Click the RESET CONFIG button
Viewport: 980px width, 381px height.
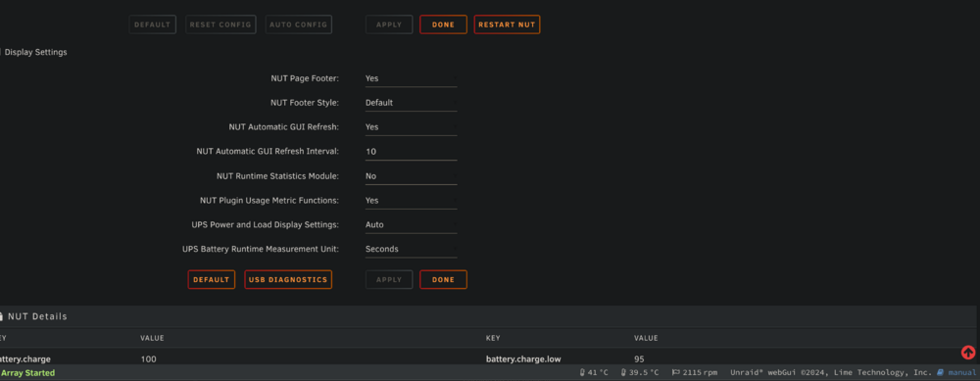[x=220, y=25]
